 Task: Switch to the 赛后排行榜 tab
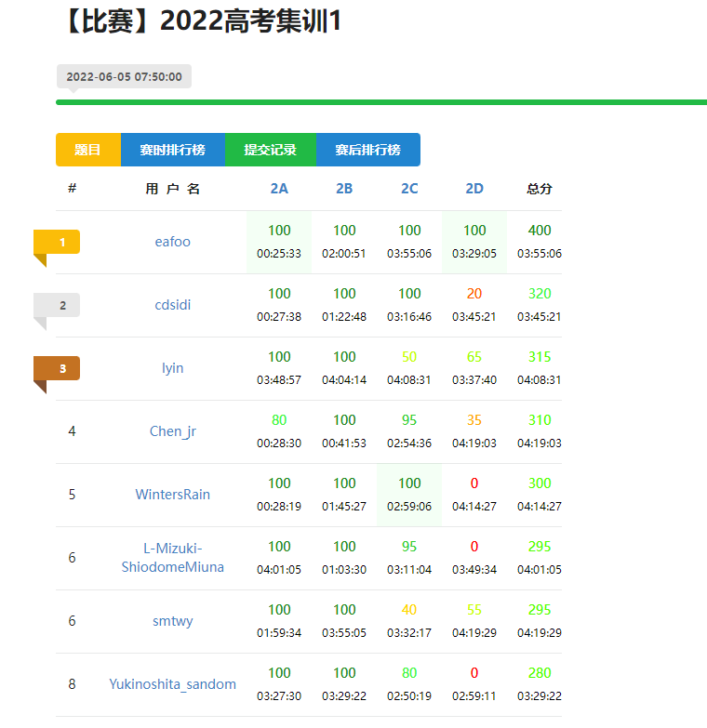pos(367,150)
